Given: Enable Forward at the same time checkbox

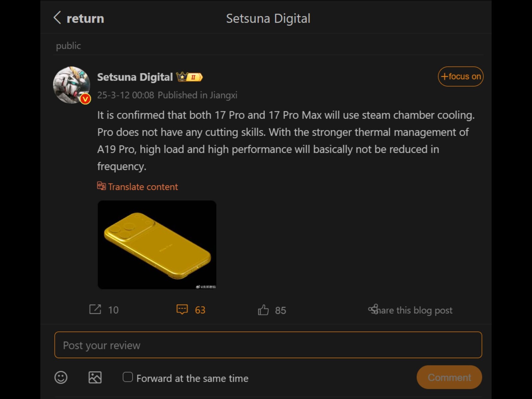Looking at the screenshot, I should coord(128,377).
